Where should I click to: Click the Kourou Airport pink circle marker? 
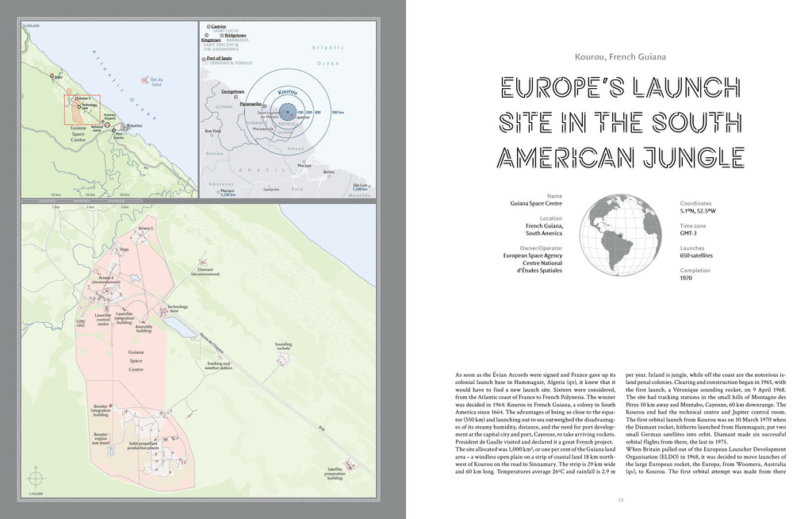point(106,125)
